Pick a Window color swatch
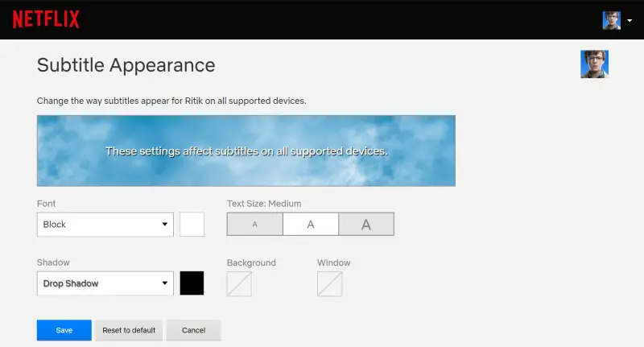644x347 pixels. pos(330,283)
